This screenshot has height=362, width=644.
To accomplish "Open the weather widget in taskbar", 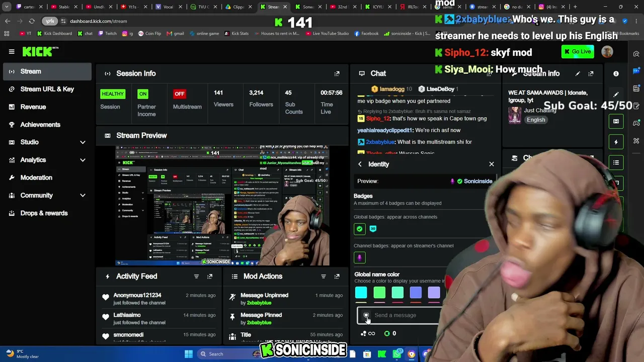I will [22, 354].
